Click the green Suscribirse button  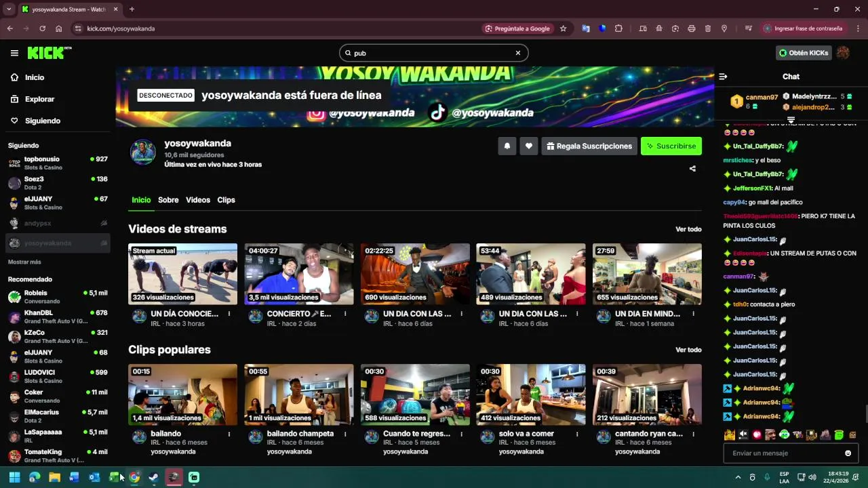[x=671, y=146]
